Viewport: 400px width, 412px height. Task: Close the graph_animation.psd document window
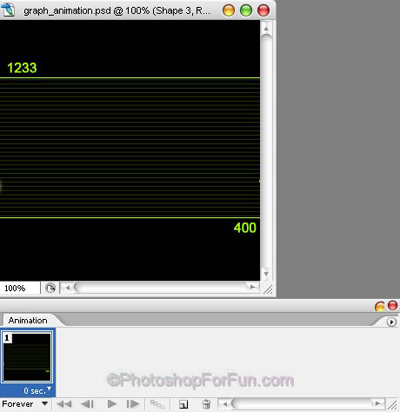(263, 10)
